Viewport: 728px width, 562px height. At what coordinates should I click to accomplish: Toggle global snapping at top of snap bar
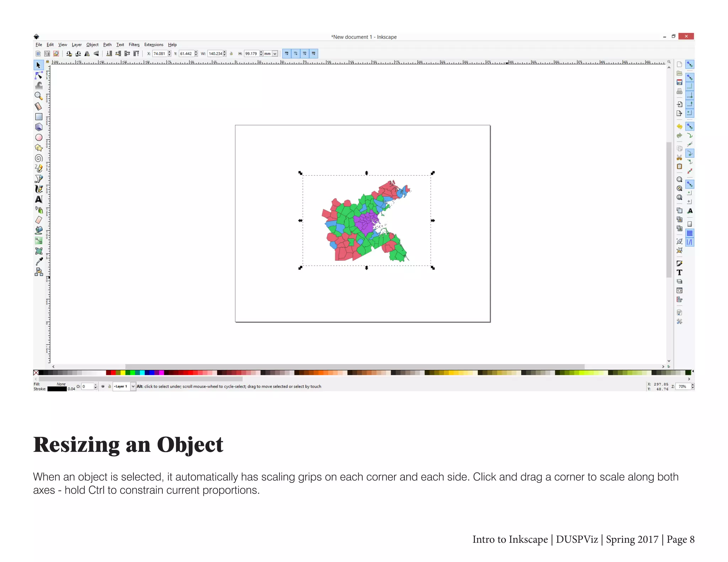click(690, 64)
